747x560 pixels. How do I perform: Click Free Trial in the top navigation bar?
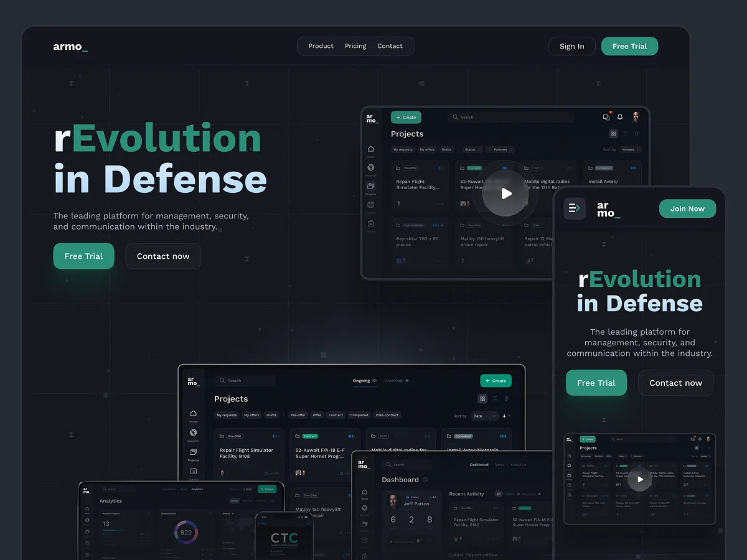click(629, 46)
